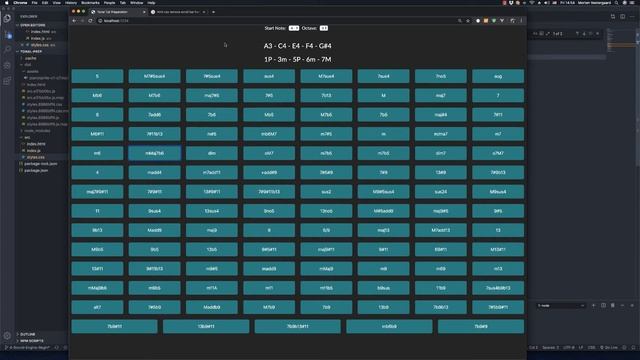Viewport: 640px width, 360px height.
Task: Play the 7sus4 chord button
Action: (383, 76)
